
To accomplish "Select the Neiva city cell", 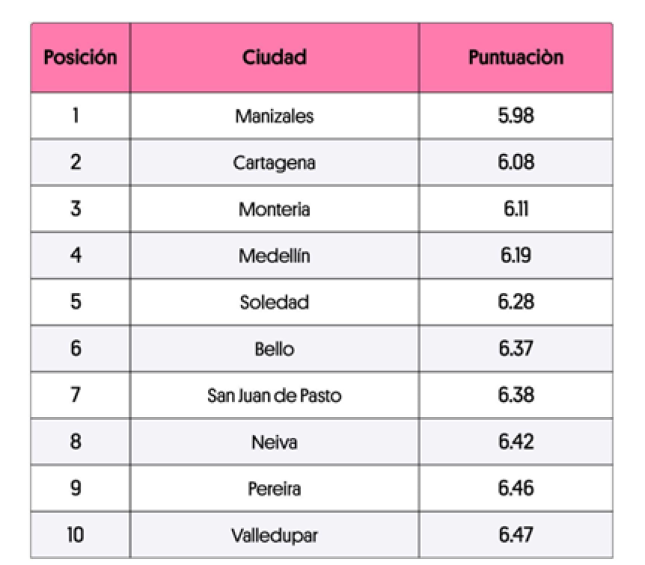I will pos(274,442).
